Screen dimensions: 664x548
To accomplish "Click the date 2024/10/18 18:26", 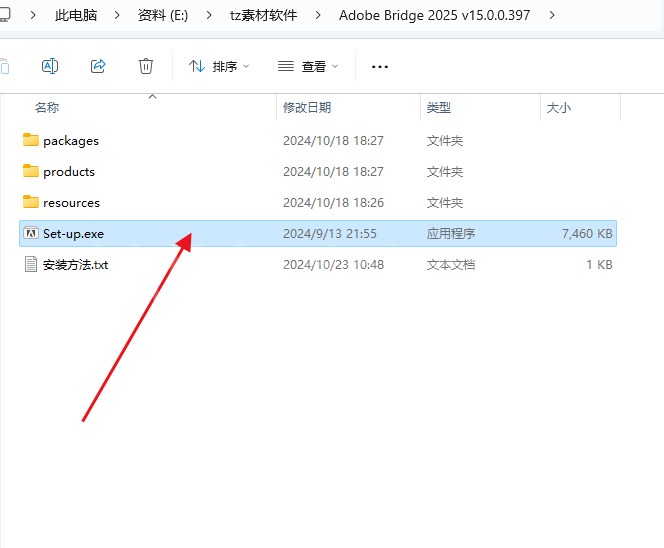I will click(x=334, y=203).
